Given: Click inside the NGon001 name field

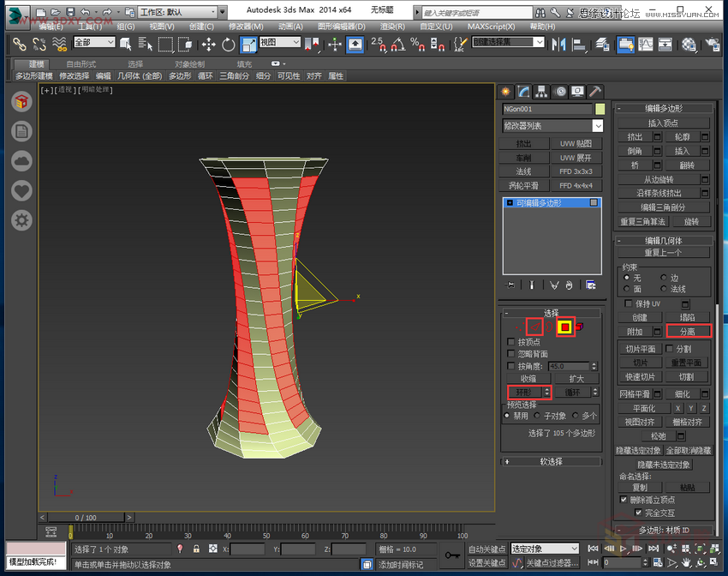Looking at the screenshot, I should coord(546,110).
